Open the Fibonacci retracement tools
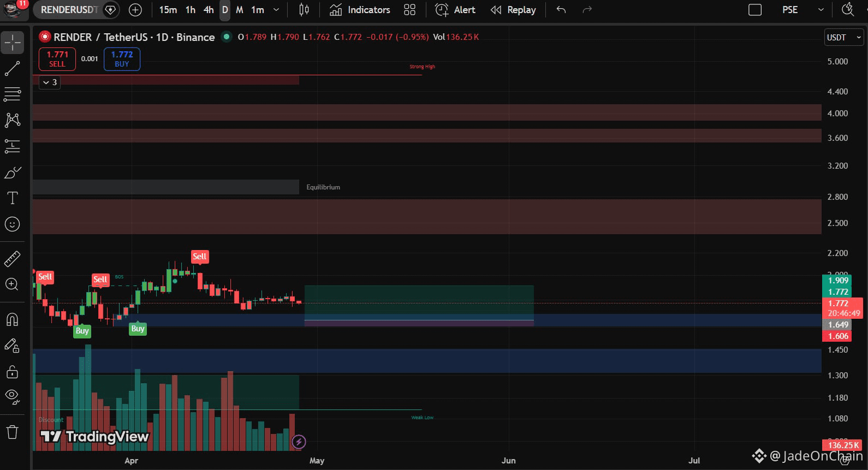The image size is (868, 470). pyautogui.click(x=13, y=94)
